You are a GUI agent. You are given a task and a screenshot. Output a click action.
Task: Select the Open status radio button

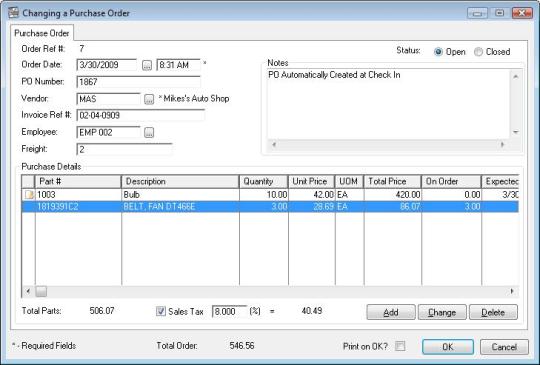pos(438,52)
